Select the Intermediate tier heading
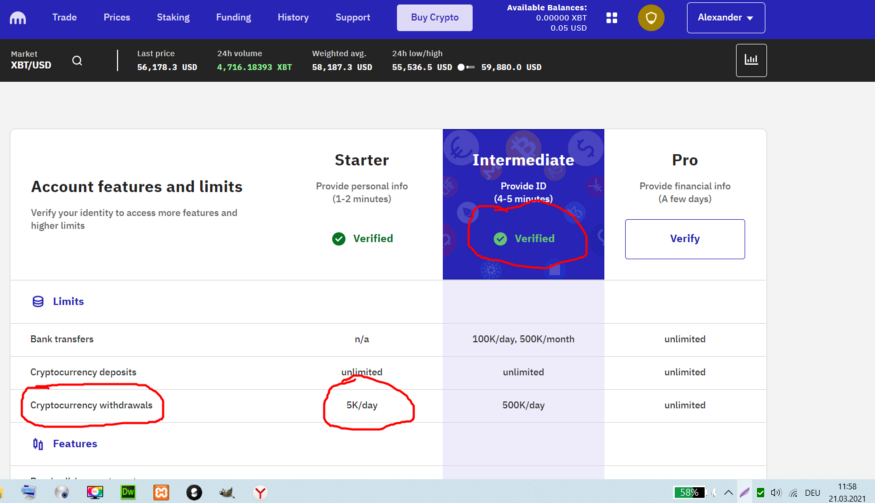 [x=523, y=160]
